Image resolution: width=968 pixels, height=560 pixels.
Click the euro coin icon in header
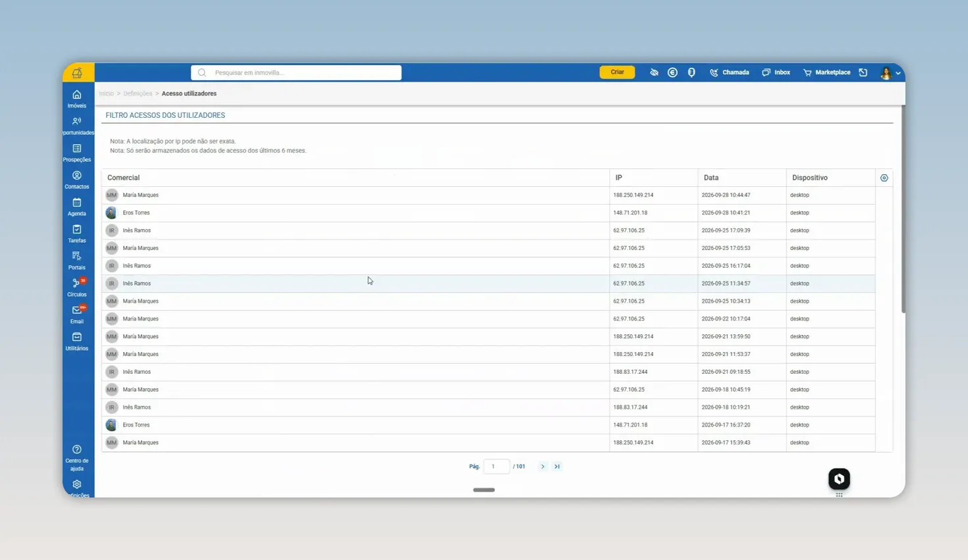click(x=672, y=72)
